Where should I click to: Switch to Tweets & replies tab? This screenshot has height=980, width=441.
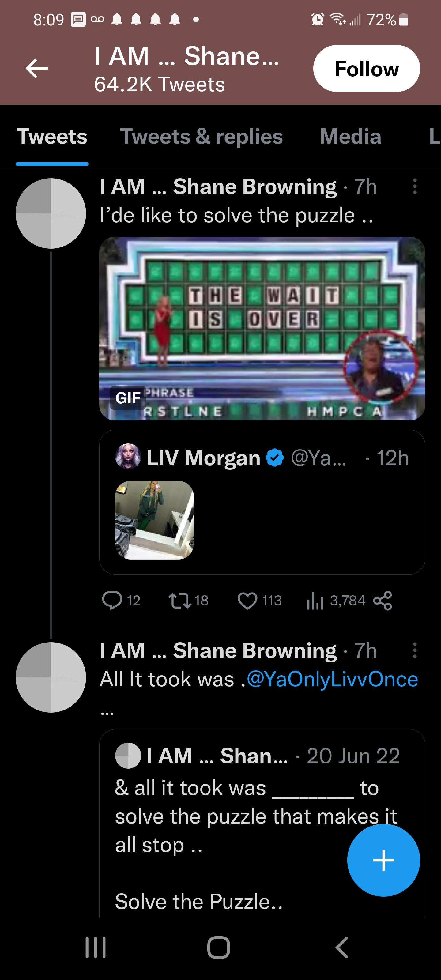tap(201, 137)
